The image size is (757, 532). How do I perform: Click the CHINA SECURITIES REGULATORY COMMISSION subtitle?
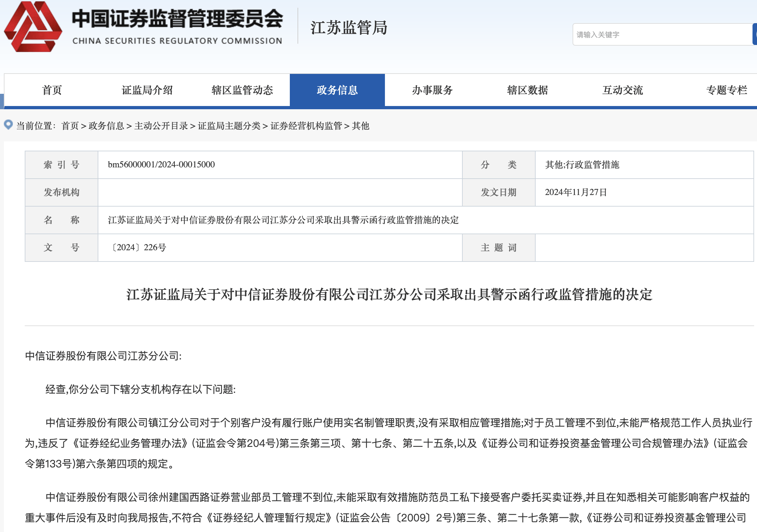click(x=177, y=41)
